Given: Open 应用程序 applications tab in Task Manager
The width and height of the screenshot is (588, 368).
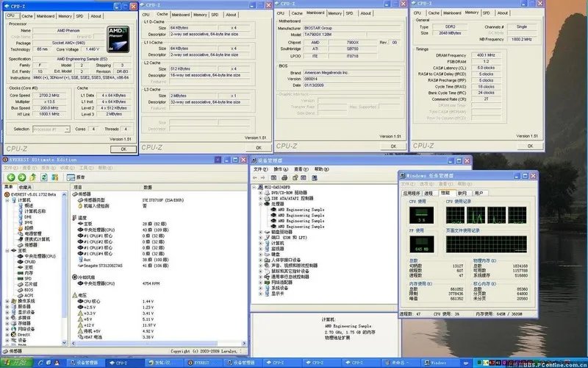Looking at the screenshot, I should pos(412,193).
